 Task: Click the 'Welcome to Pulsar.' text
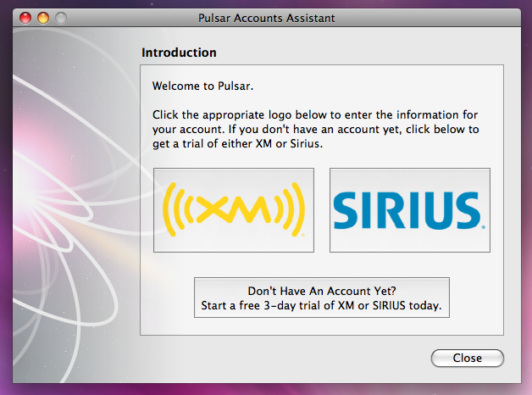[x=202, y=86]
